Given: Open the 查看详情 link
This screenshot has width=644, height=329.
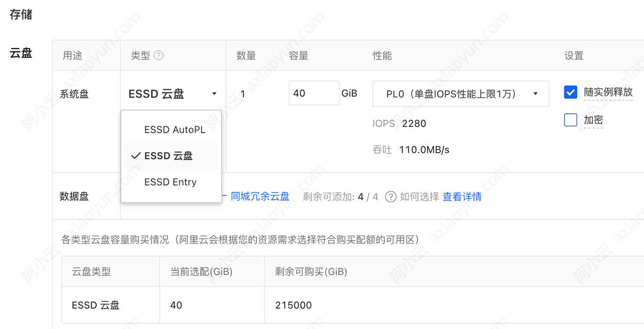Looking at the screenshot, I should [462, 197].
